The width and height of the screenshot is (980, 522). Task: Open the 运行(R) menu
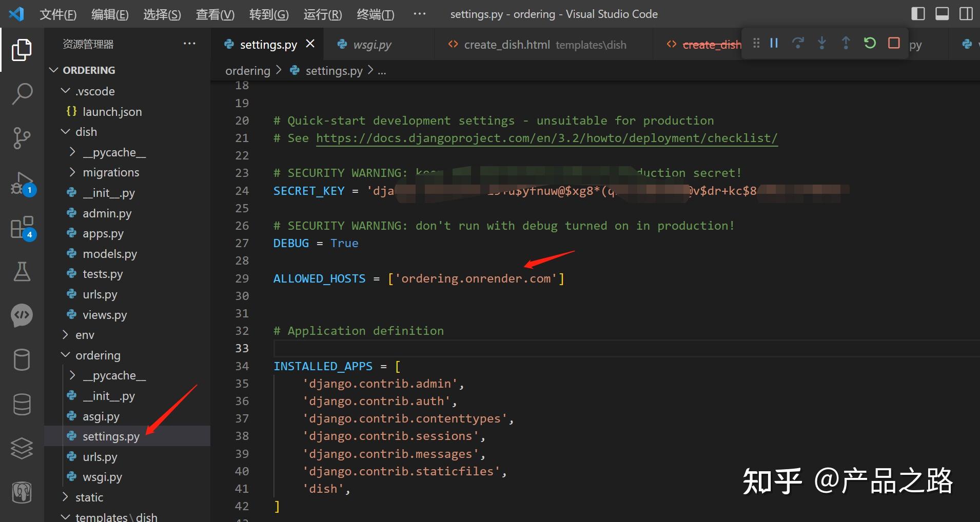[x=322, y=14]
